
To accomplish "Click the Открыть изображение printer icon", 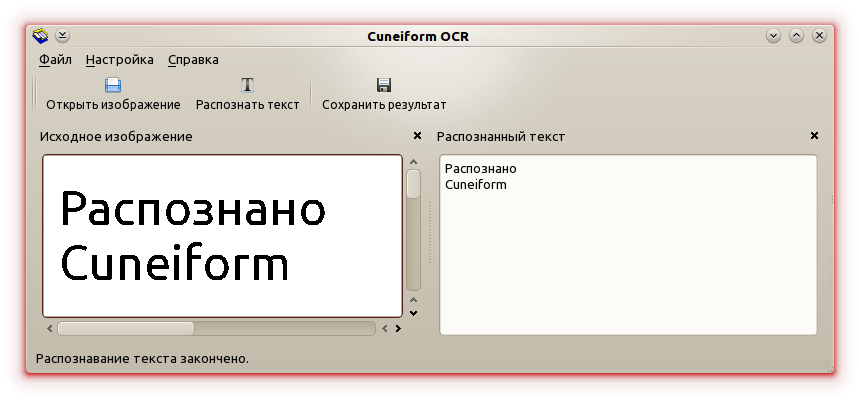I will tap(113, 85).
